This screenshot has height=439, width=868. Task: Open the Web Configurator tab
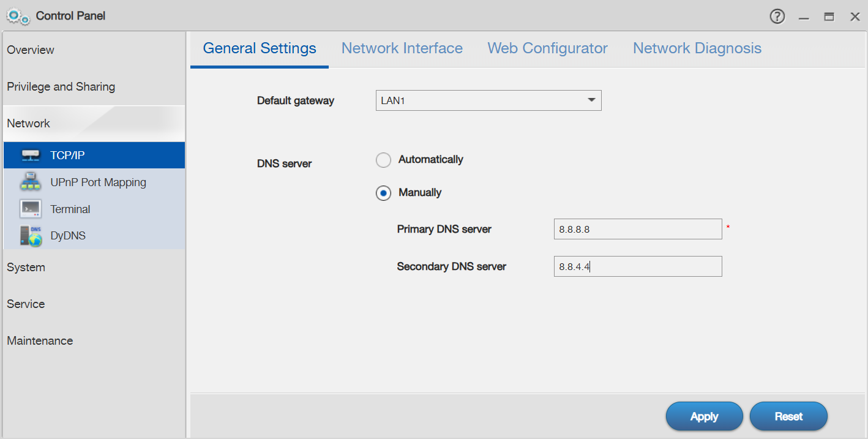(x=548, y=48)
